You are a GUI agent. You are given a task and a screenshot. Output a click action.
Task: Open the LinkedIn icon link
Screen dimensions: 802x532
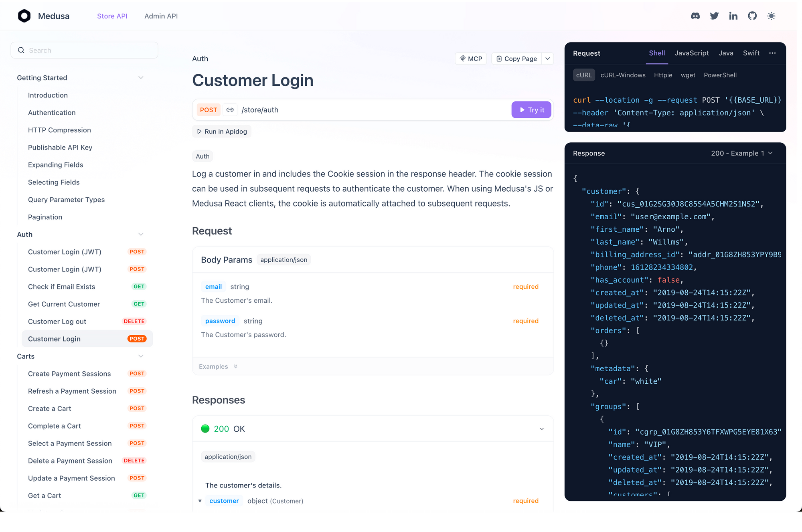coord(733,16)
